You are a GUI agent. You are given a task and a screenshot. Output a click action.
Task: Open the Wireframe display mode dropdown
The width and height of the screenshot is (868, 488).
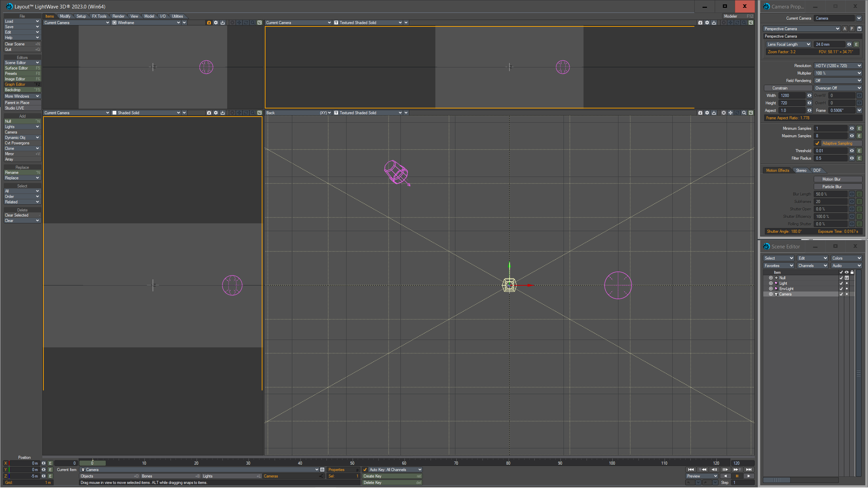[x=146, y=23]
